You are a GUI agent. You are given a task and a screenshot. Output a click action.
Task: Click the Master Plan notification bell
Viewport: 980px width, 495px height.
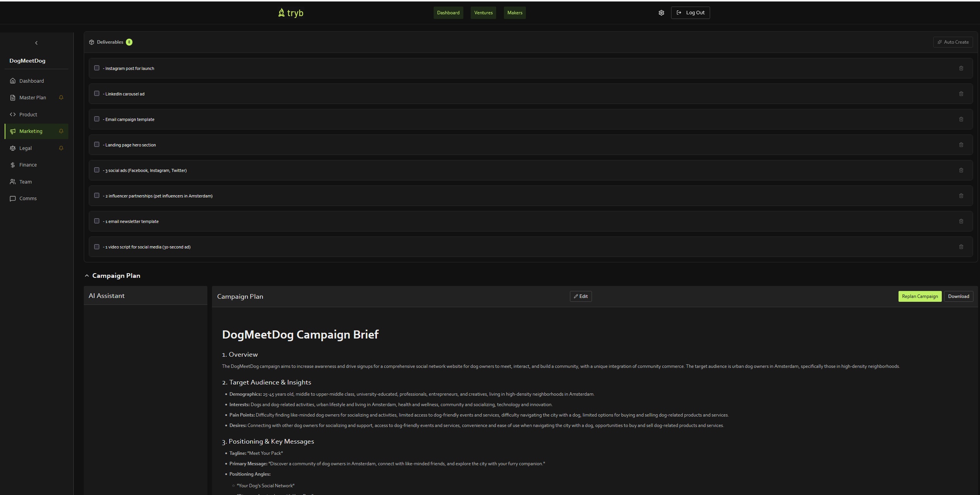tap(61, 97)
